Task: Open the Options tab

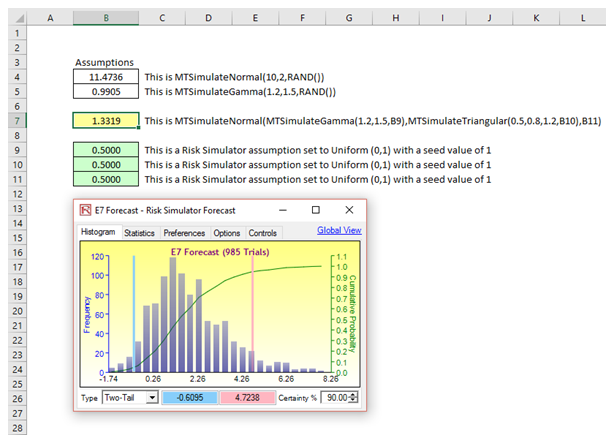Action: 227,233
